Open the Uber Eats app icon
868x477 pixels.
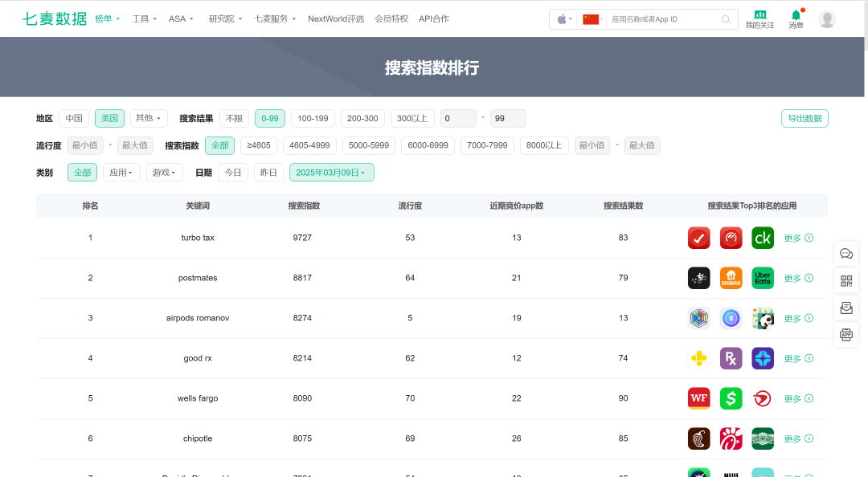coord(763,278)
